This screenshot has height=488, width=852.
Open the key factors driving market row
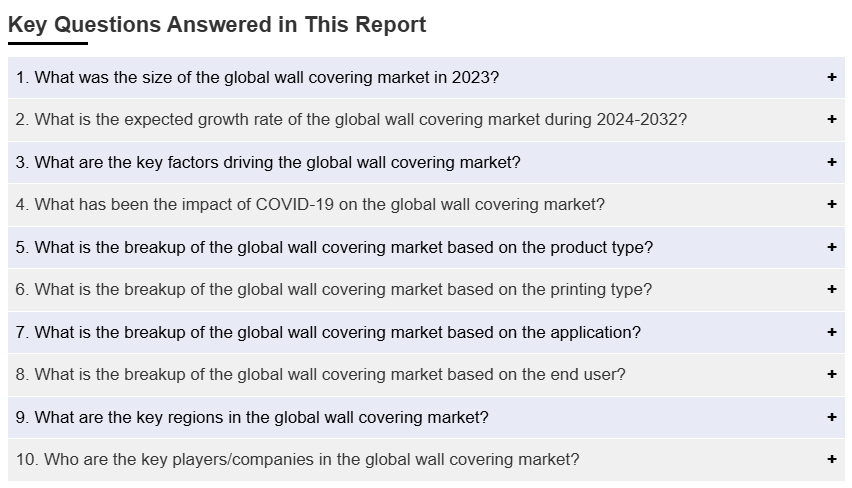pos(268,162)
